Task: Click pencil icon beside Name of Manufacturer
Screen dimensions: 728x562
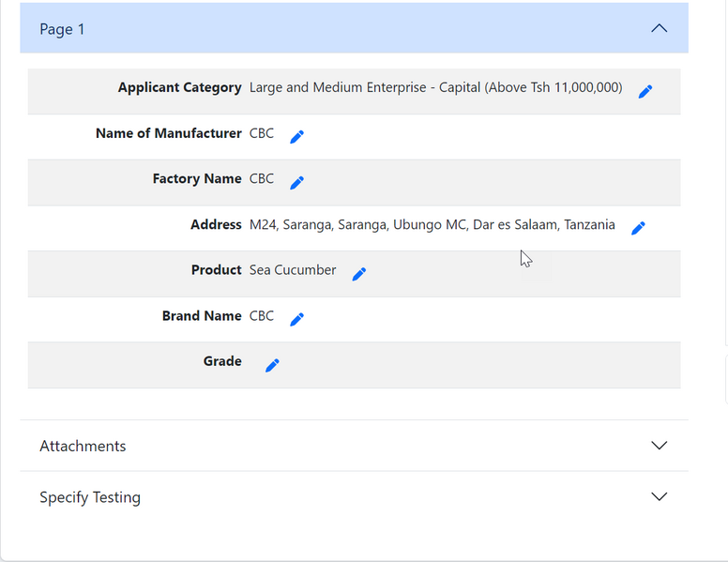Action: [x=297, y=137]
